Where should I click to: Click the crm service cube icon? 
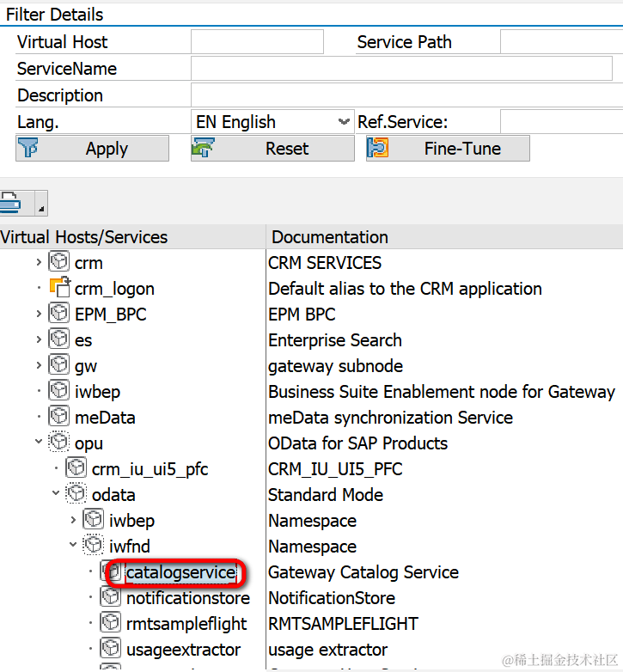click(x=58, y=261)
